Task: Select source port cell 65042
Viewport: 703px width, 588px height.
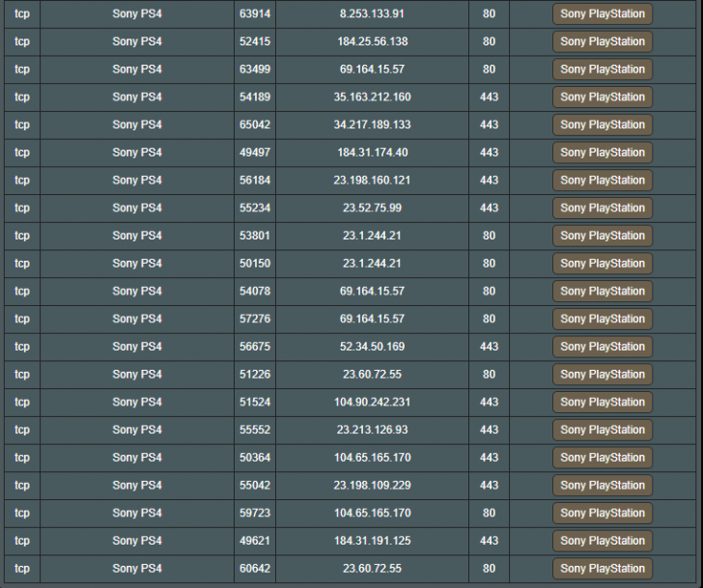Action: (x=255, y=126)
